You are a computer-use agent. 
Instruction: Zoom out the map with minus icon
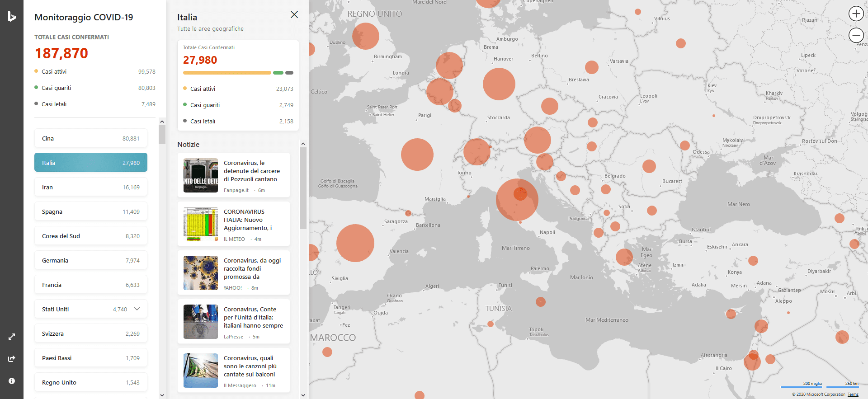(x=856, y=35)
